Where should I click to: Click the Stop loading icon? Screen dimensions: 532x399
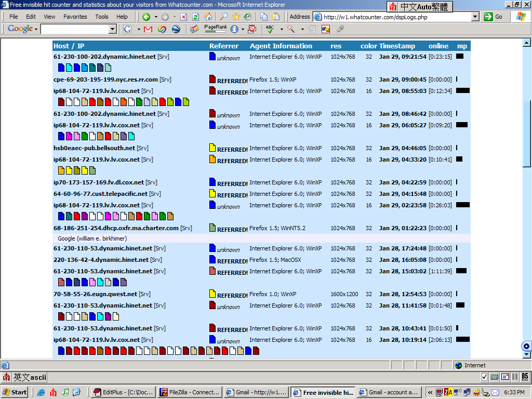(x=184, y=17)
